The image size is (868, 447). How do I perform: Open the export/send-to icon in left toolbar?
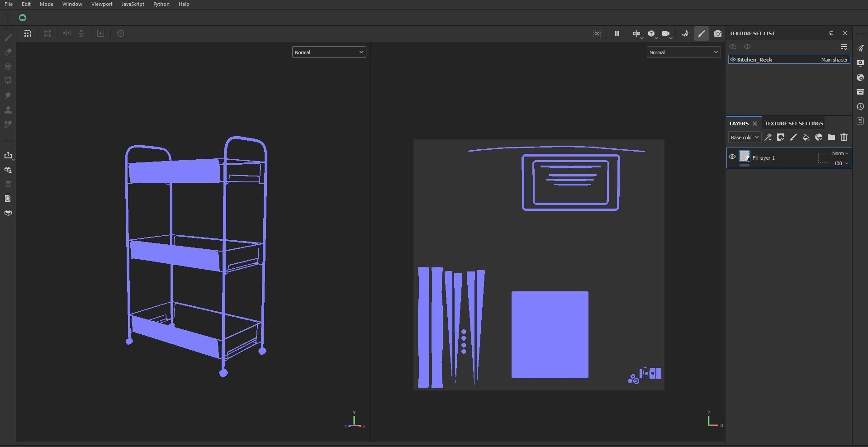click(x=8, y=156)
